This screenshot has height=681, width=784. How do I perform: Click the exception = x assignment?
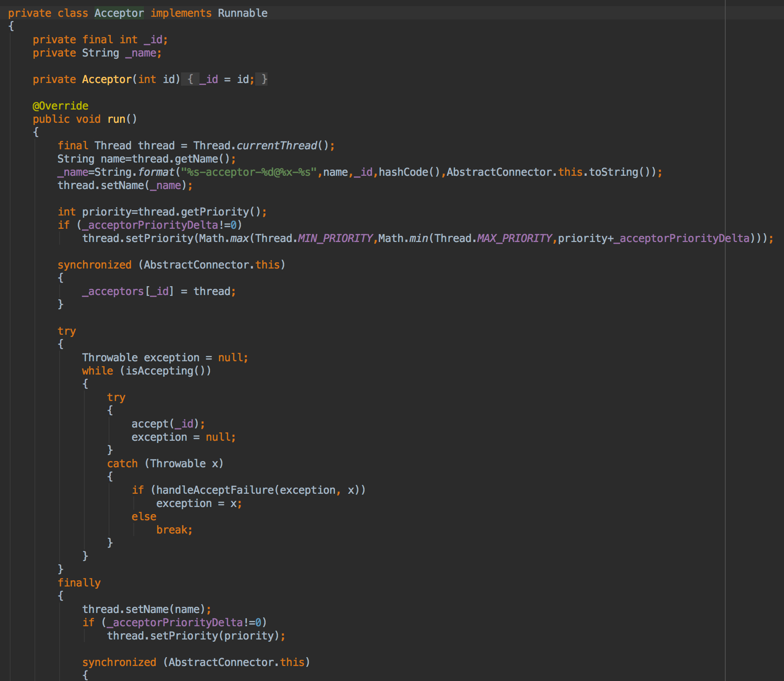(x=199, y=503)
